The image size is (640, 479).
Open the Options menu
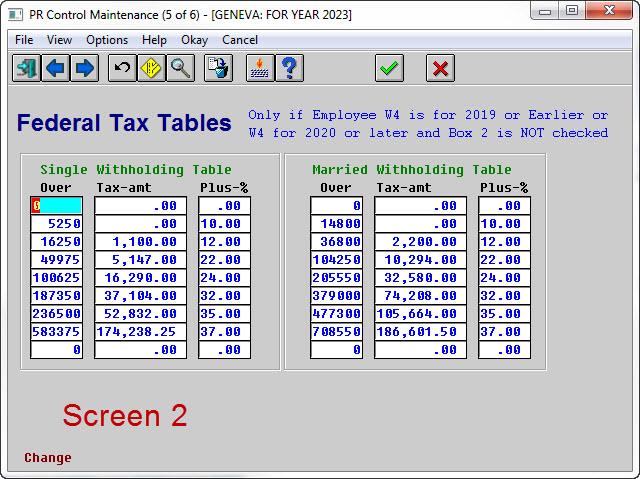(107, 40)
